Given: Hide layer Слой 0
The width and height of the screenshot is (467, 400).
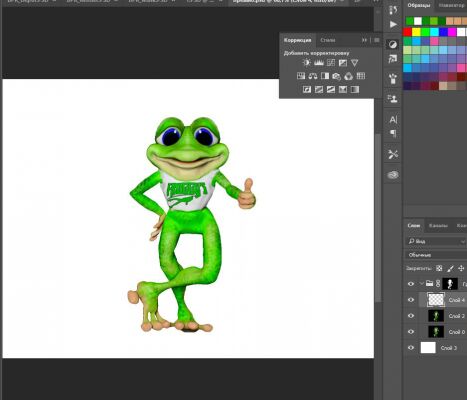Looking at the screenshot, I should [411, 332].
